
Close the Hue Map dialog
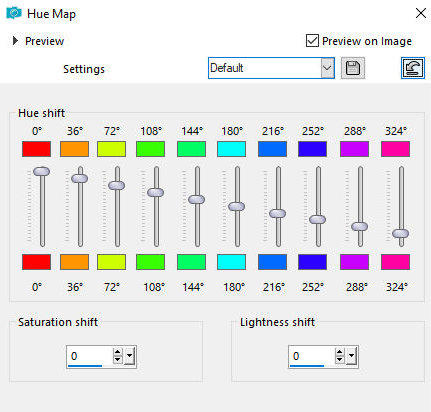[x=421, y=13]
